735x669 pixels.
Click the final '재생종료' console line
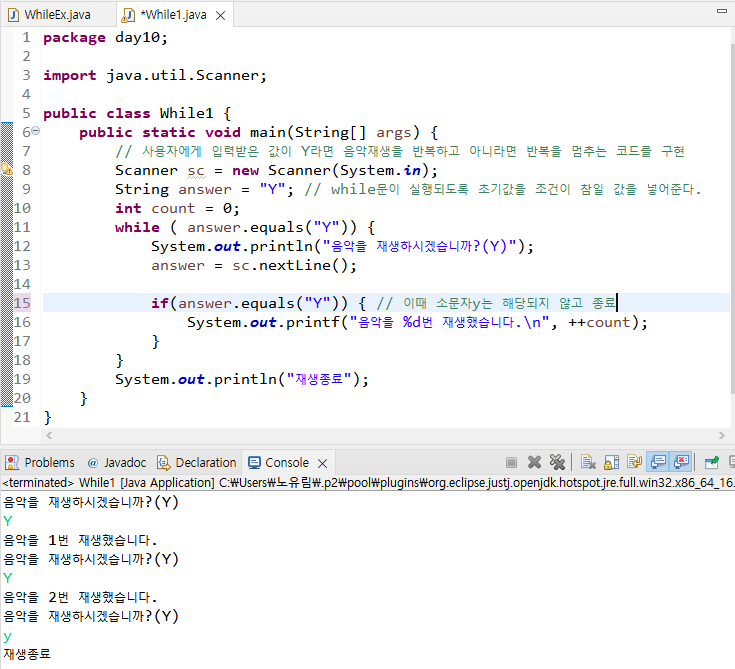(x=27, y=654)
